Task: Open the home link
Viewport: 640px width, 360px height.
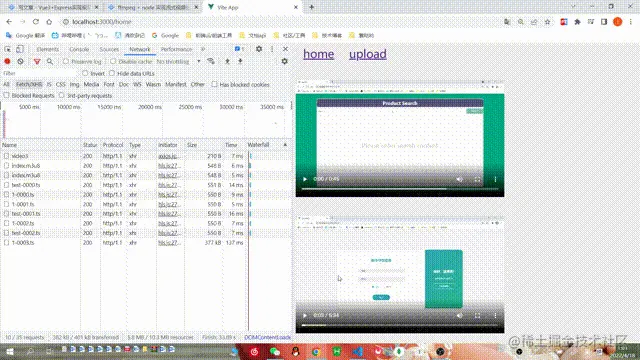Action: click(x=318, y=54)
